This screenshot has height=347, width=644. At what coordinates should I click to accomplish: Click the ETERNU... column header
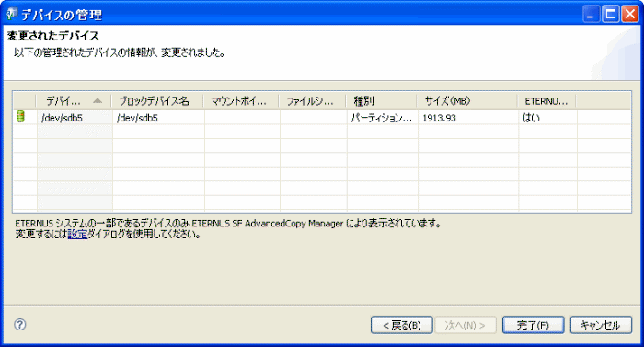[x=547, y=100]
